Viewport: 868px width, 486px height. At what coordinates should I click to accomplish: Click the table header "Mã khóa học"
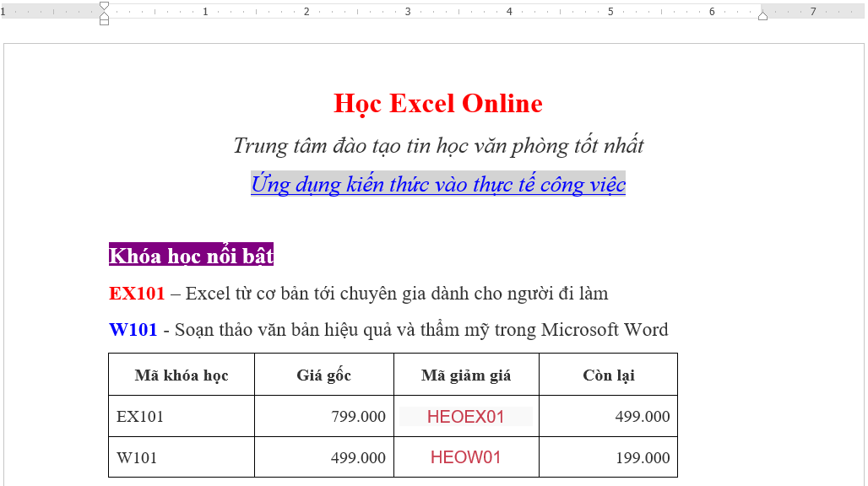[180, 375]
